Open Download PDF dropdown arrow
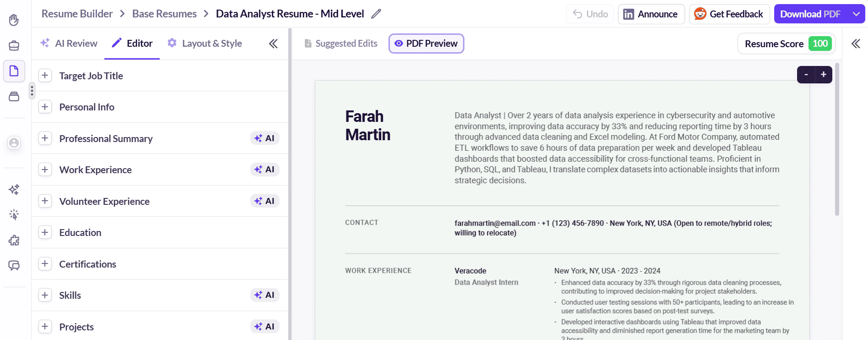868x340 pixels. (856, 14)
